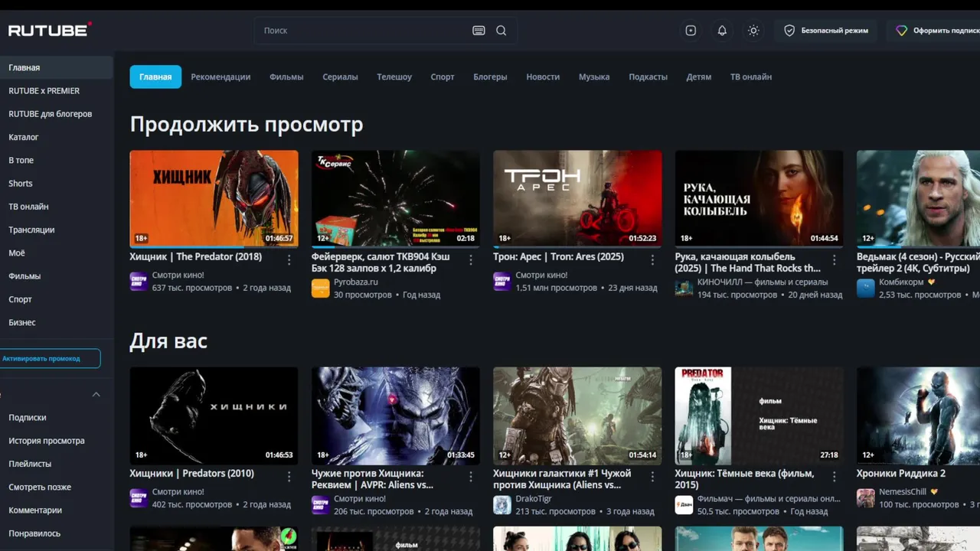Open the Музыка tab

tap(594, 77)
